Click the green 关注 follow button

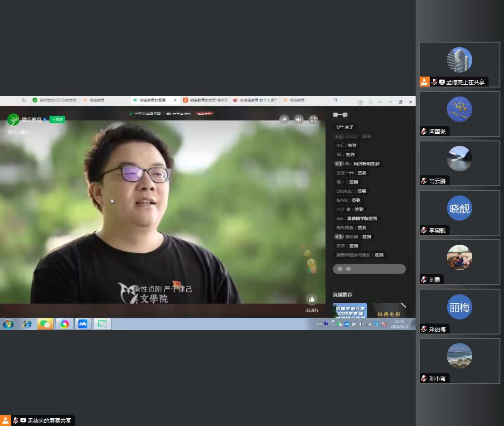pyautogui.click(x=57, y=120)
